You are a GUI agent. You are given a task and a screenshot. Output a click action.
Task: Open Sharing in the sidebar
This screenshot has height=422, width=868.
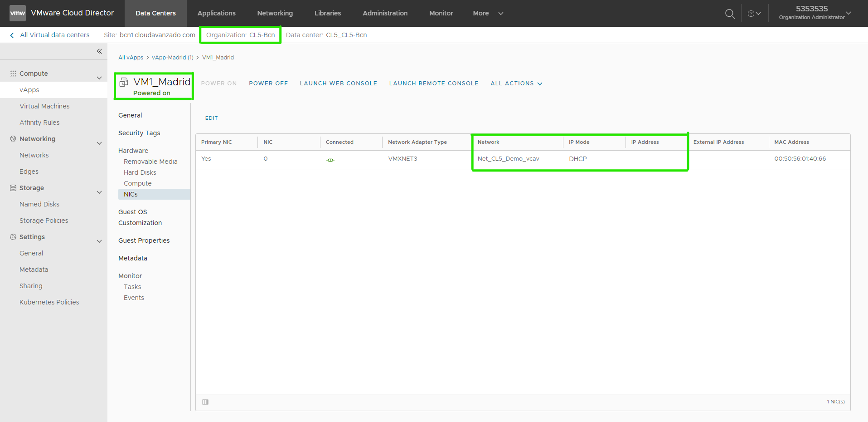click(31, 286)
